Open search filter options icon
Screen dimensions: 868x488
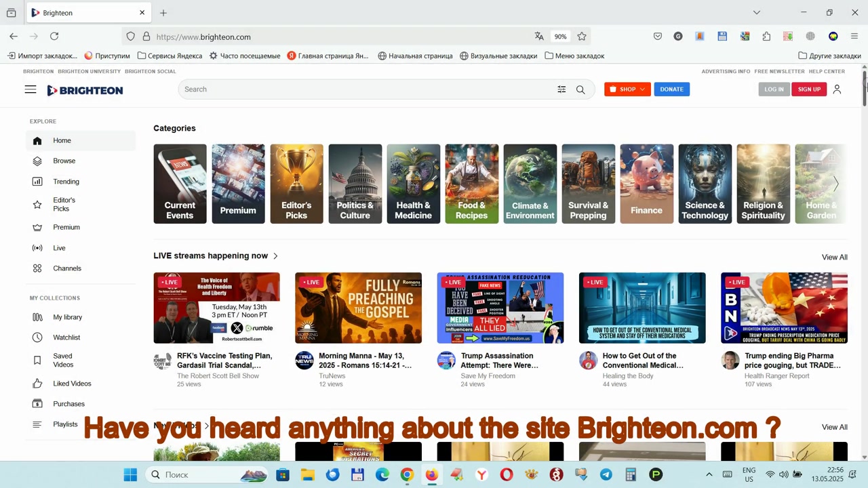pyautogui.click(x=561, y=89)
